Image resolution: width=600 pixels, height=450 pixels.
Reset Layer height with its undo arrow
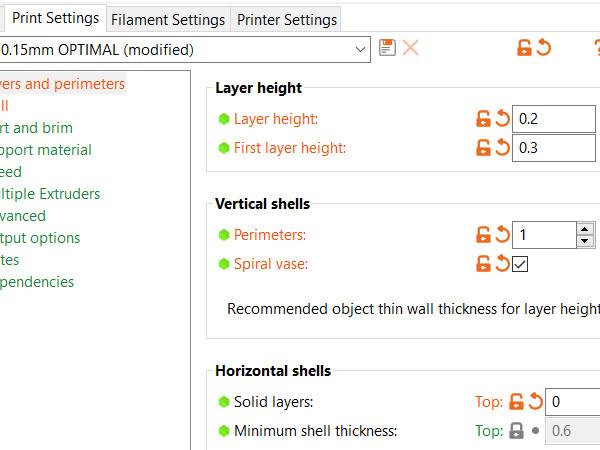coord(503,118)
